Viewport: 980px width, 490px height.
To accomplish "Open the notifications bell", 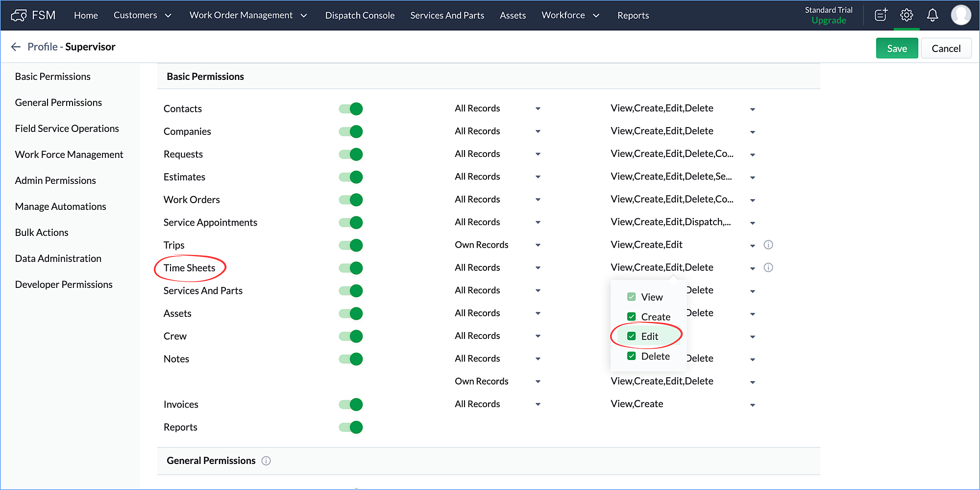I will click(x=932, y=15).
